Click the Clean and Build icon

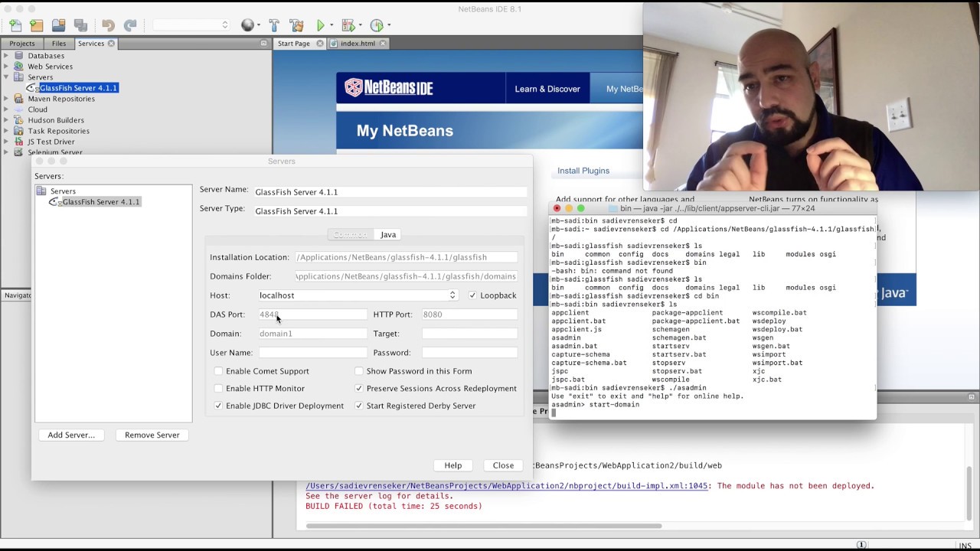297,25
